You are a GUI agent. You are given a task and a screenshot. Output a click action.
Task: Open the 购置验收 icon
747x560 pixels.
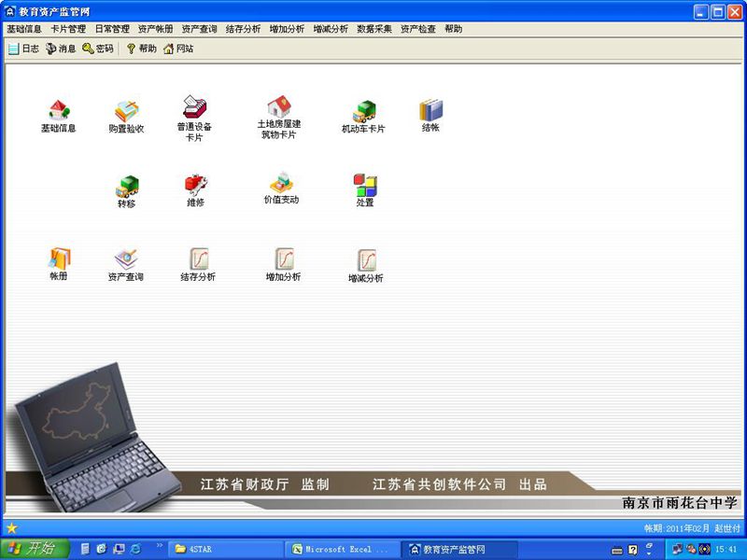(126, 112)
